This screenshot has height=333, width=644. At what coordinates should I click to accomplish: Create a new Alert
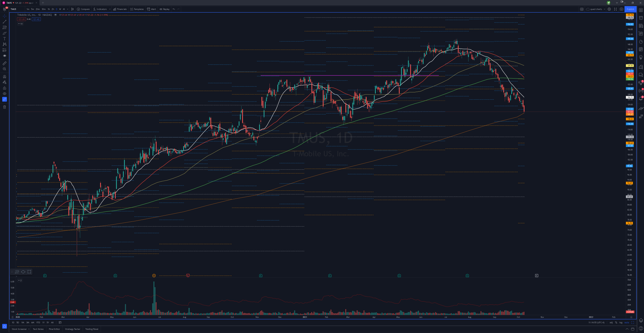(152, 9)
